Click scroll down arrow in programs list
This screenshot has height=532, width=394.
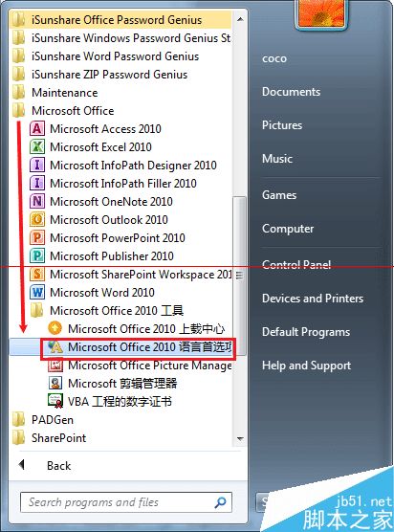[x=240, y=439]
